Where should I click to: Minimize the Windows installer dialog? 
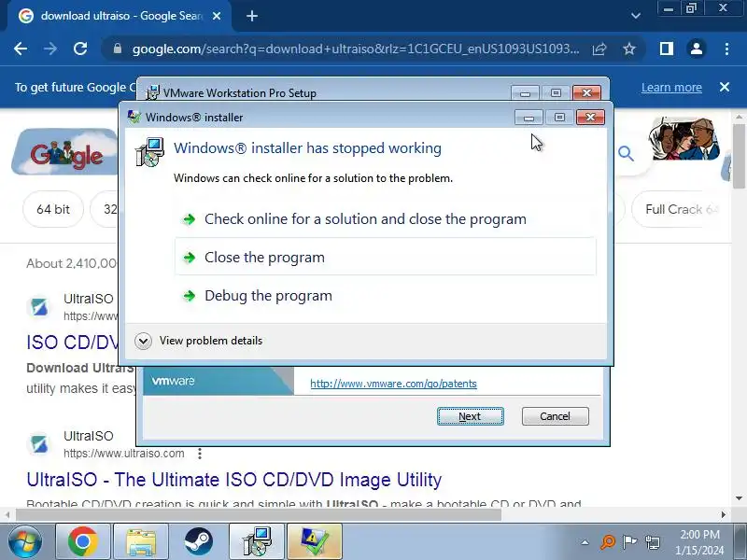pyautogui.click(x=529, y=118)
